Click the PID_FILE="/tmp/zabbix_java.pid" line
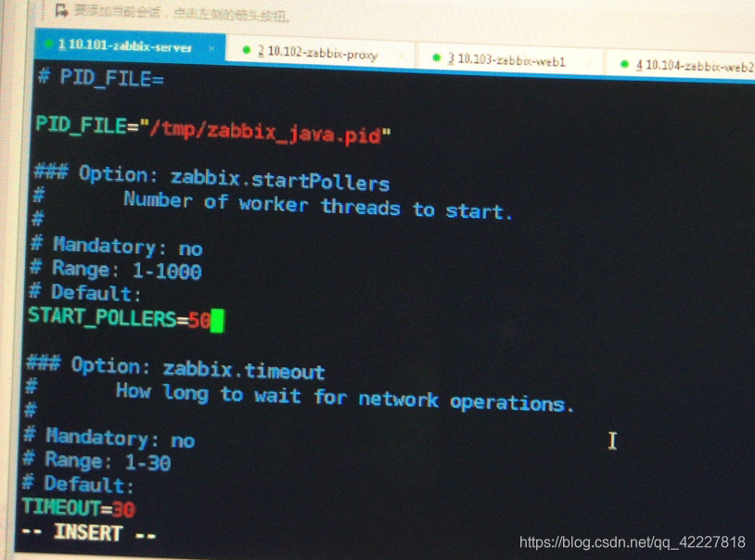The height and width of the screenshot is (560, 755). [x=213, y=131]
